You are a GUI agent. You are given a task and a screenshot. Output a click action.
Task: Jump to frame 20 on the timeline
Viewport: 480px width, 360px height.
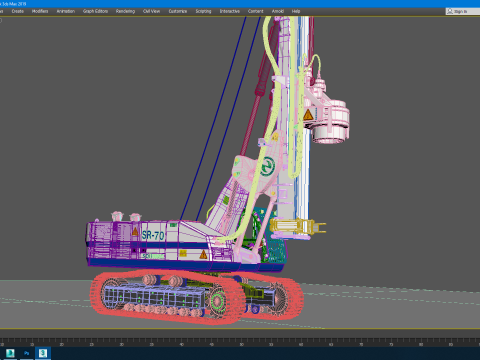pos(62,344)
